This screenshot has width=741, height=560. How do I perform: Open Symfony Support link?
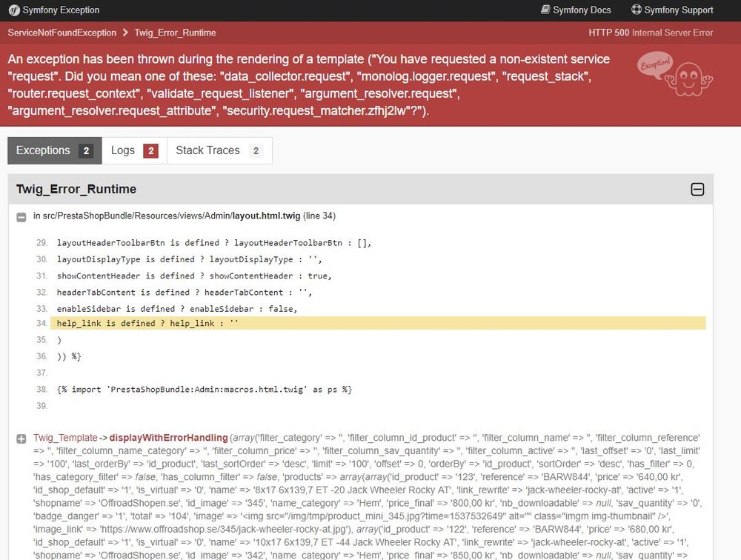[x=672, y=10]
